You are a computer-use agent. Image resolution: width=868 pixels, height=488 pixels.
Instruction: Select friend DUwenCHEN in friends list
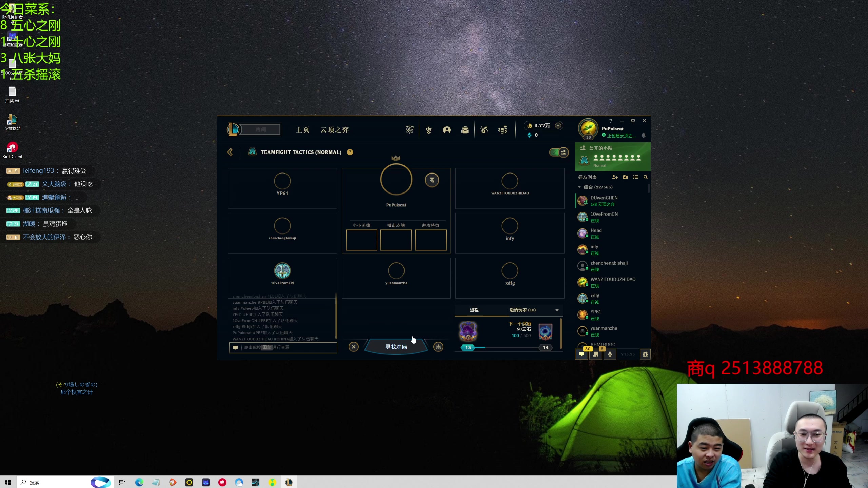coord(612,201)
